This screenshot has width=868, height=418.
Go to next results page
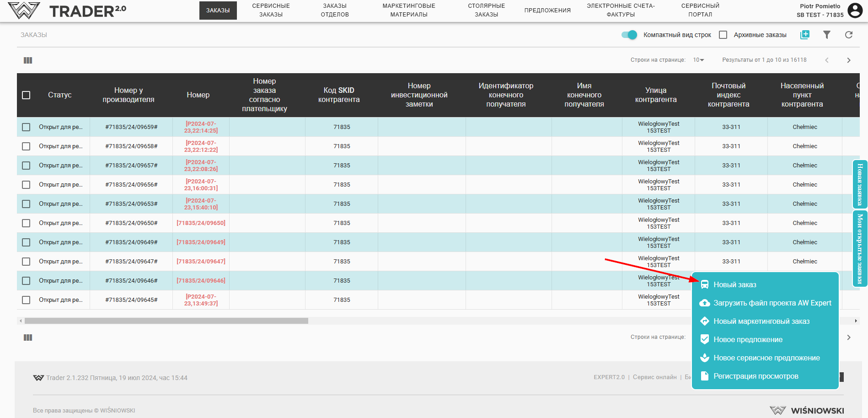click(x=849, y=60)
